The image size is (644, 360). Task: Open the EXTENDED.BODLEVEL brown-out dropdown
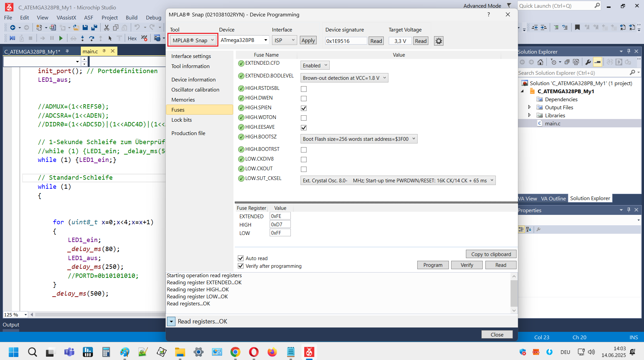pos(344,78)
